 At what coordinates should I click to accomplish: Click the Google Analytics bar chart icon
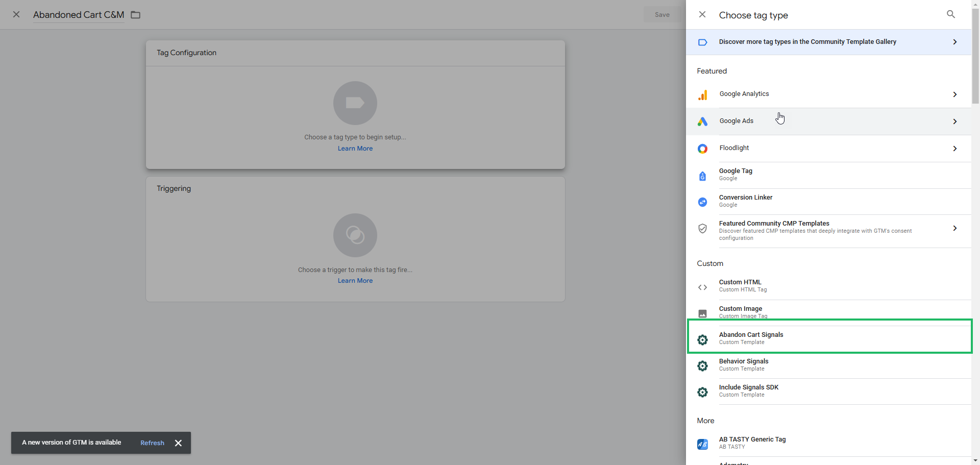[703, 95]
